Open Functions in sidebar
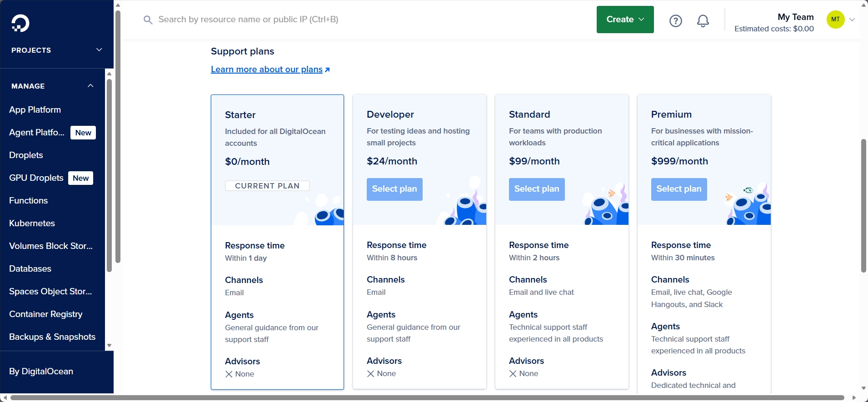This screenshot has width=868, height=402. tap(28, 200)
